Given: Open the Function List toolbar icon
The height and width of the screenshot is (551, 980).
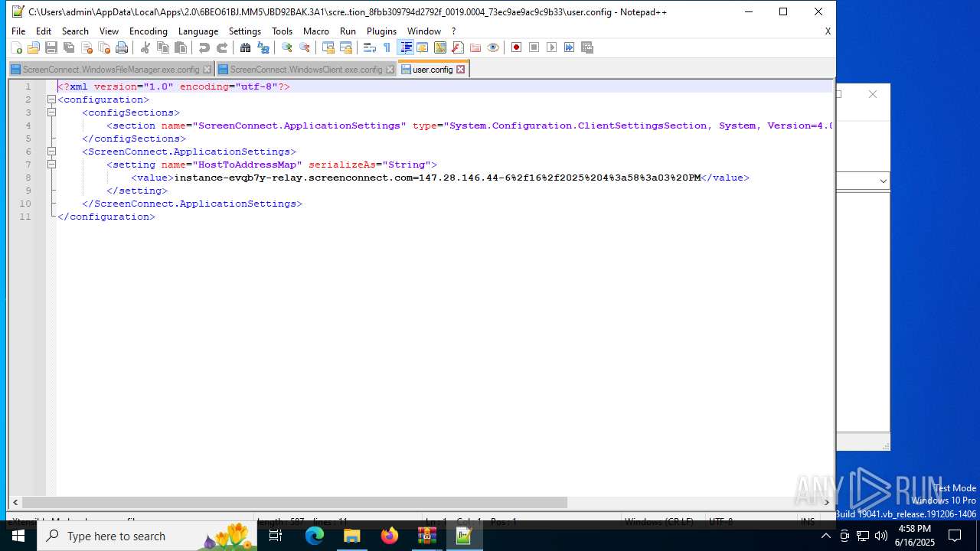Looking at the screenshot, I should 457,47.
